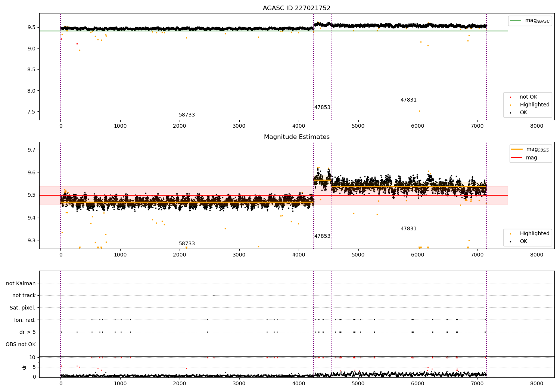Viewport: 560px width, 392px height.
Task: Select the 'not OK' legend entry in the top plot
Action: [x=528, y=97]
